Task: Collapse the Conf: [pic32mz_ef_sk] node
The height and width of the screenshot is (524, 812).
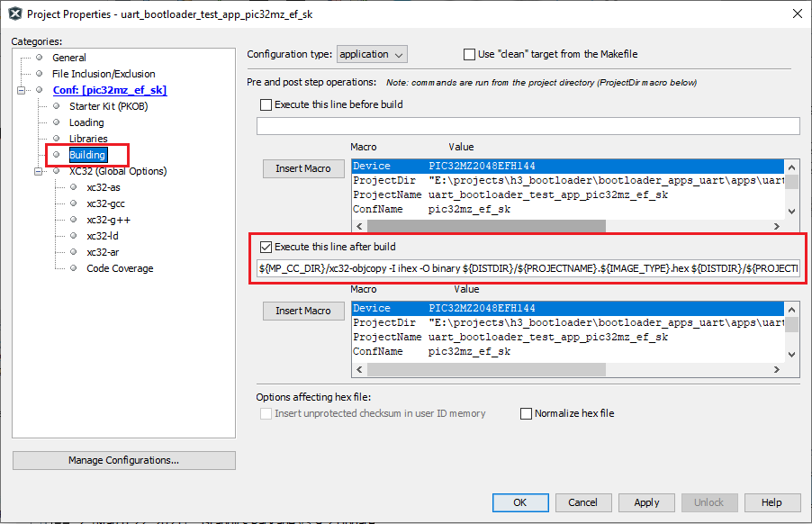Action: pyautogui.click(x=21, y=89)
